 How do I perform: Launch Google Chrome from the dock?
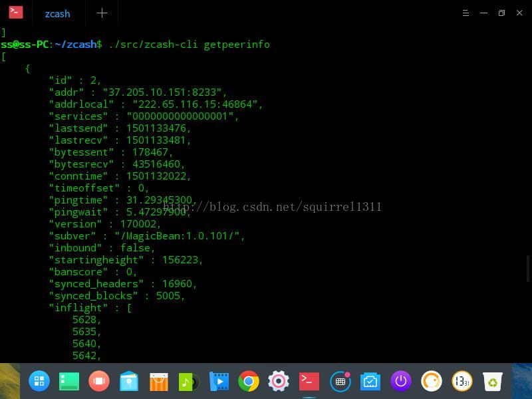(x=249, y=380)
